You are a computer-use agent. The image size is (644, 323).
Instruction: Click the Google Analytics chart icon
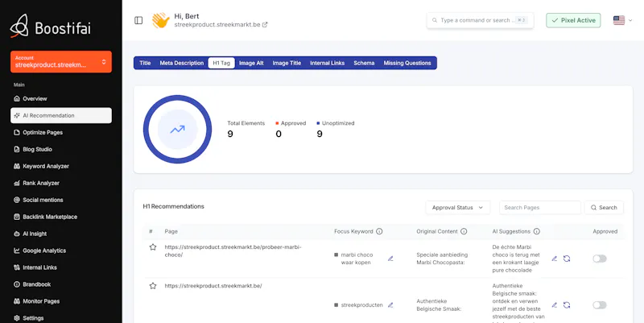coord(17,251)
